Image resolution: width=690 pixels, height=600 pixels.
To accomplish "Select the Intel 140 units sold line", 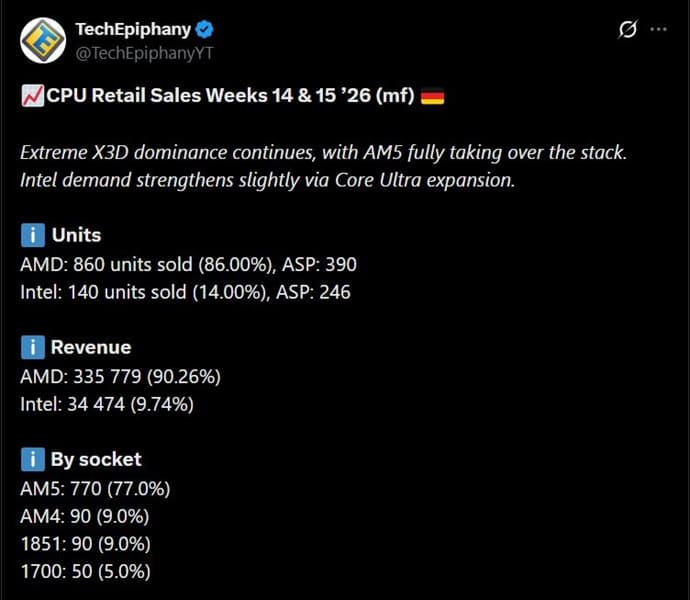I will click(185, 293).
